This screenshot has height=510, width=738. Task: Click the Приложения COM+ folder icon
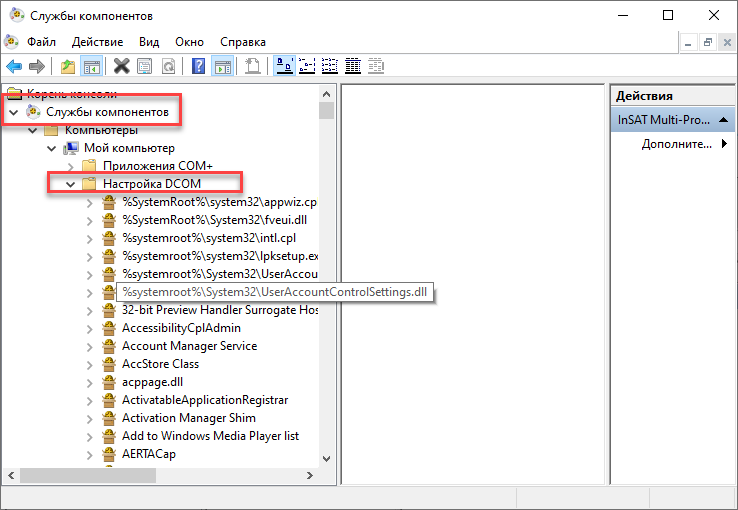pos(89,166)
